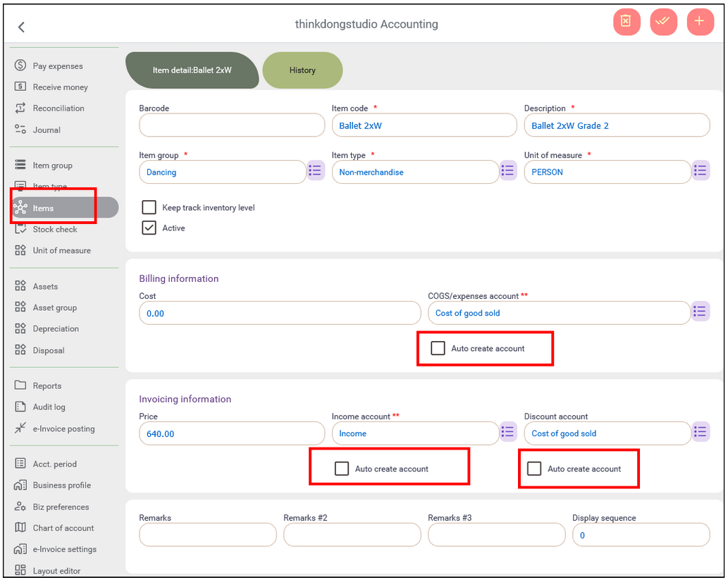Open the Item type picker beside Non-merchandise
This screenshot has width=728, height=580.
(x=507, y=170)
